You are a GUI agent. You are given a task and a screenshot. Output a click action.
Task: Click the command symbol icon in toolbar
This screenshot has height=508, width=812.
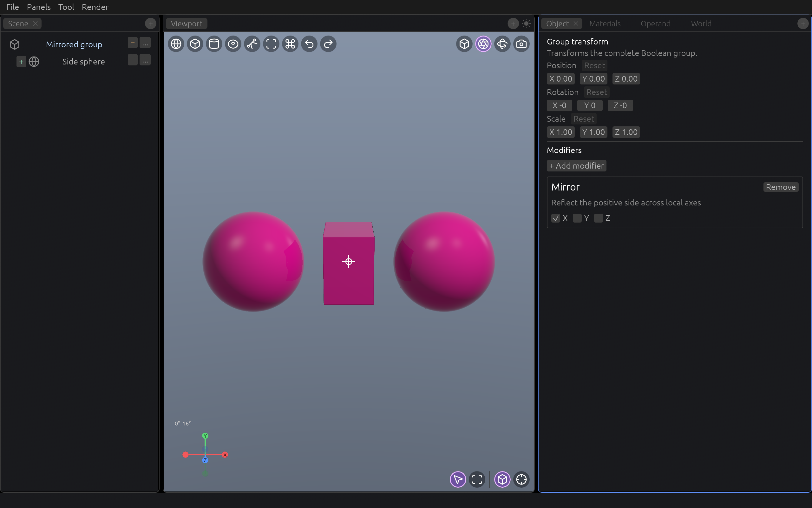(x=290, y=44)
